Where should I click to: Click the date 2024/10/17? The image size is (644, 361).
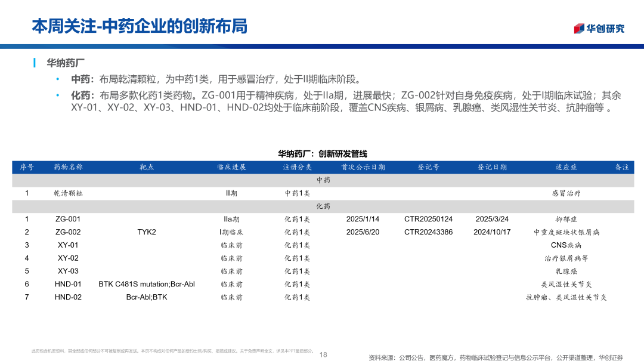coord(492,232)
